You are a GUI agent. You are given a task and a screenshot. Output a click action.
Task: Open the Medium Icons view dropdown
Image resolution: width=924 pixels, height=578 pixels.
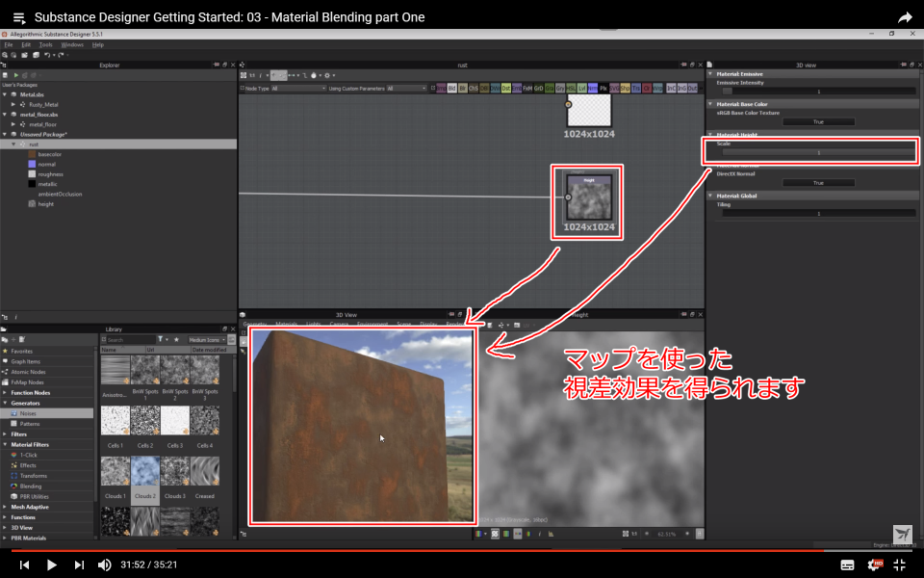[207, 340]
